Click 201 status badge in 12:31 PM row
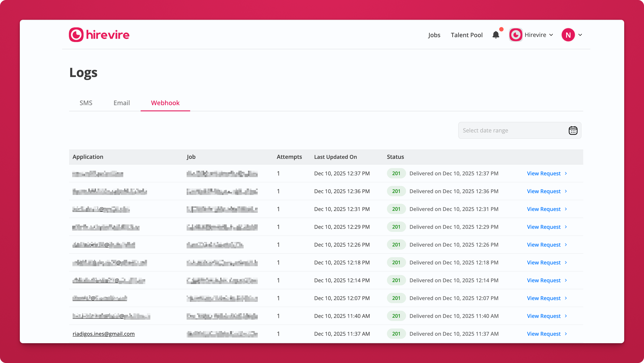 click(396, 209)
